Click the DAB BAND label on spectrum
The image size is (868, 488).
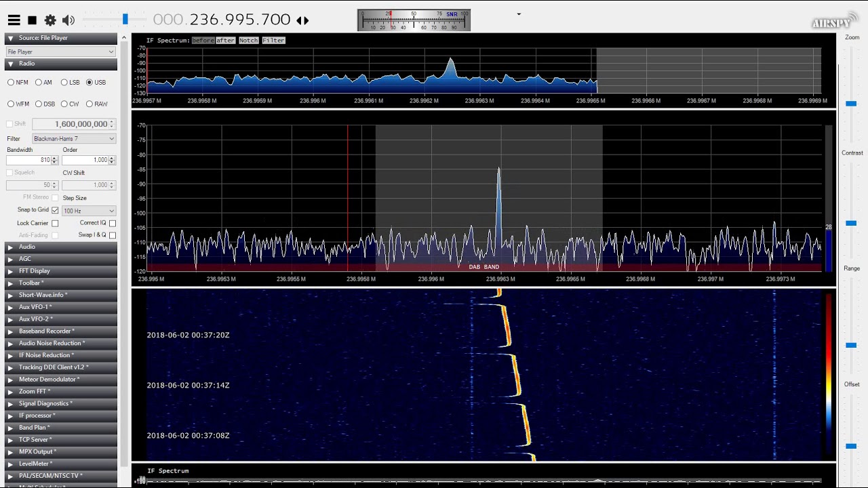coord(484,267)
